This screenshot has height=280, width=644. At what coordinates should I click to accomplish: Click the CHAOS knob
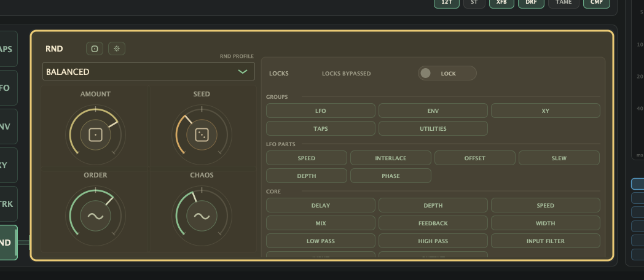coord(202,216)
